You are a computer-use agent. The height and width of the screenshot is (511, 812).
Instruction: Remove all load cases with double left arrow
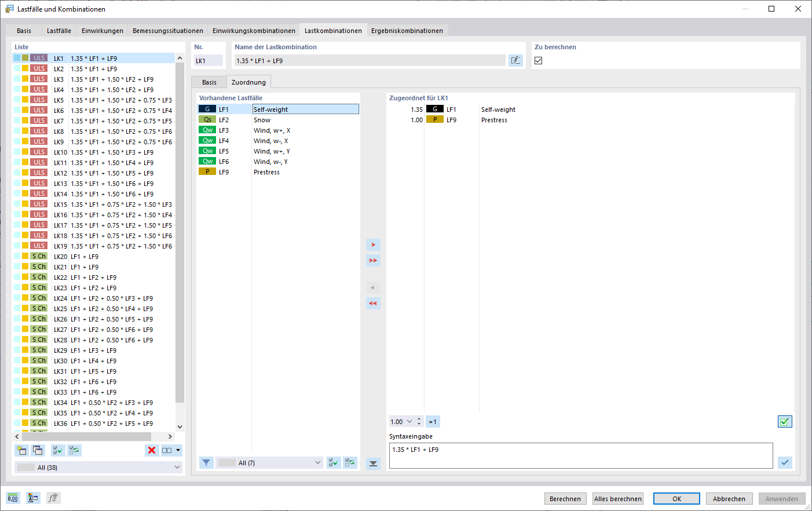[373, 303]
